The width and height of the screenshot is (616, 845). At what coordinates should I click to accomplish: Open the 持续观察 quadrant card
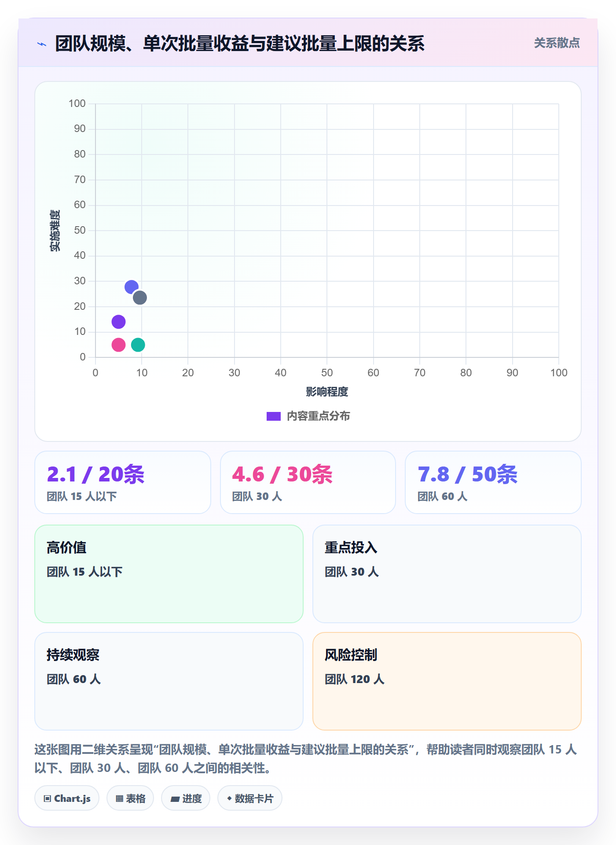(x=169, y=681)
